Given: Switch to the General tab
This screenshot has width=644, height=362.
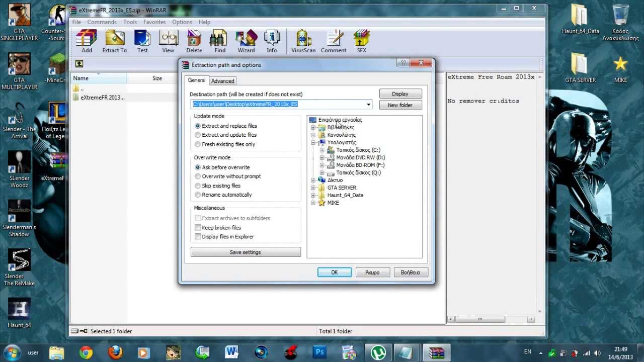Looking at the screenshot, I should click(196, 80).
